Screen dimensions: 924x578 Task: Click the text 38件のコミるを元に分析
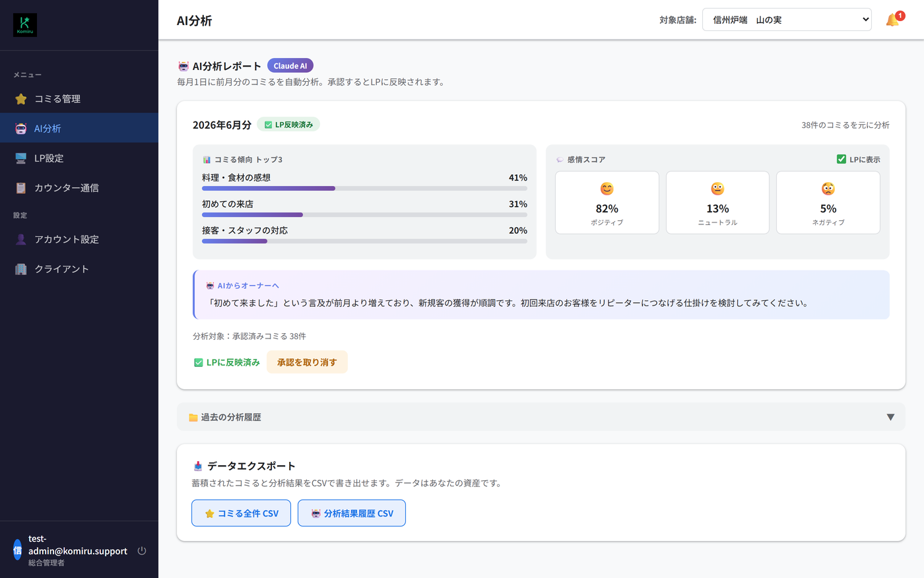pos(845,125)
